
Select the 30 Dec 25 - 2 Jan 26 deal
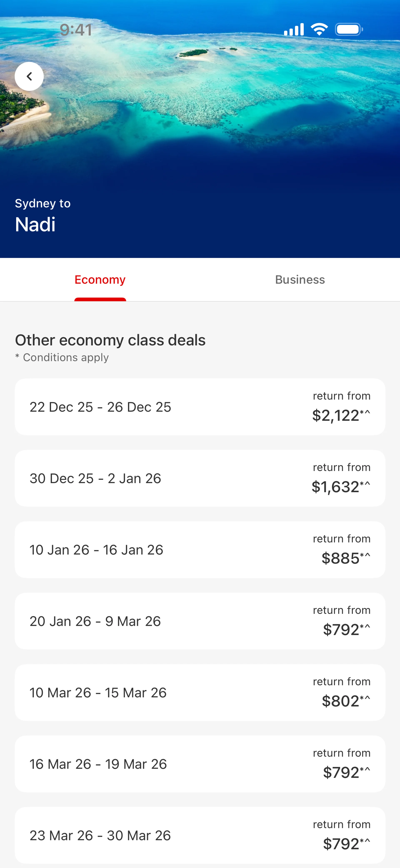pos(200,478)
